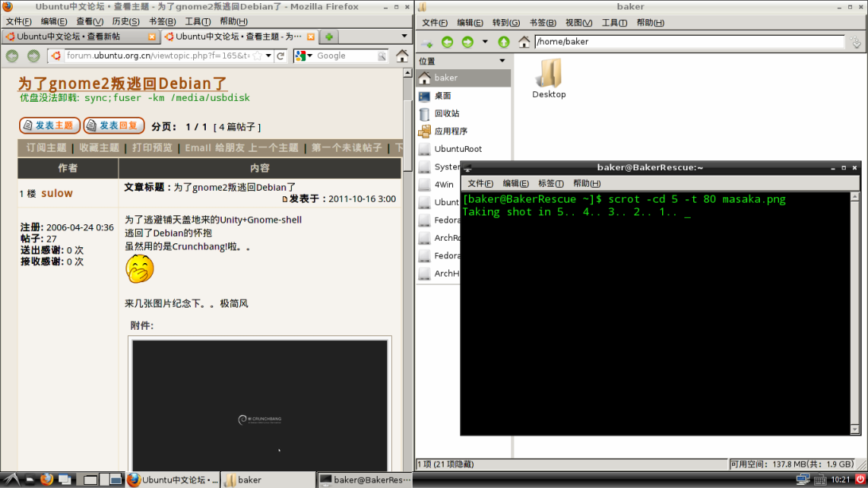Click the go/jump icon right of path bar
Image resolution: width=868 pixels, height=488 pixels.
pos(856,42)
